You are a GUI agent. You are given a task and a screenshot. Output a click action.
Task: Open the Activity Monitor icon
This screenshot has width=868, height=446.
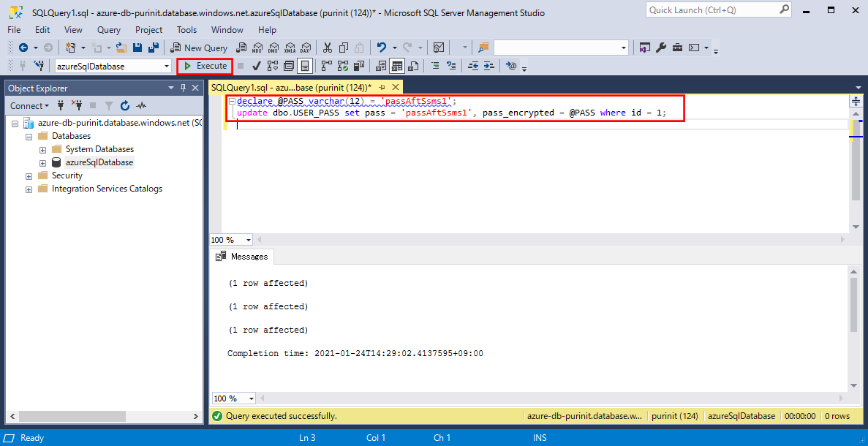point(439,48)
